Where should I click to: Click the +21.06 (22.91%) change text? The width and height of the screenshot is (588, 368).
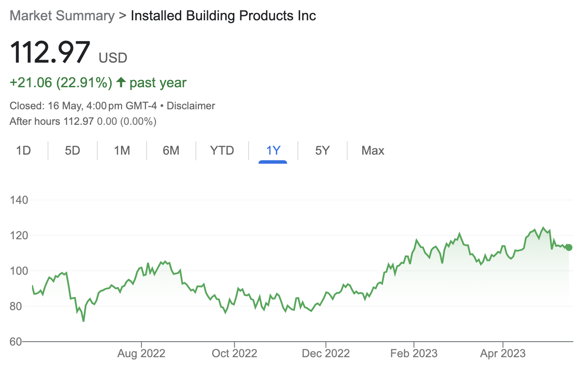point(61,82)
